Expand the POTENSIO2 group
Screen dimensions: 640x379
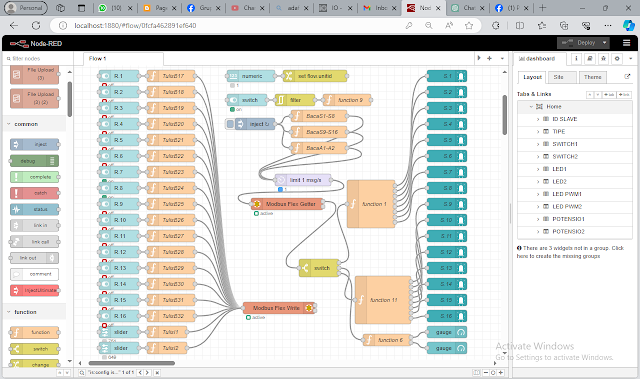[x=538, y=232]
